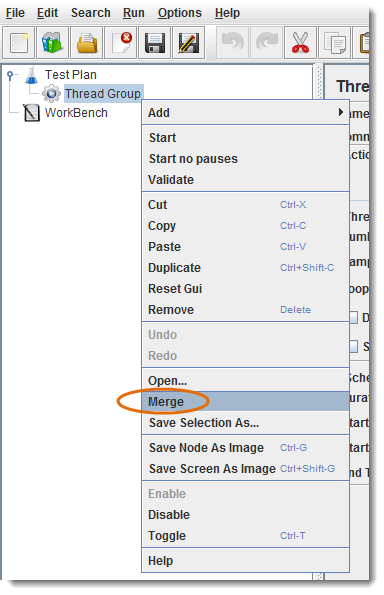Viewport: 384px width, 595px height.
Task: Select the WorkBench tree label
Action: tap(76, 113)
